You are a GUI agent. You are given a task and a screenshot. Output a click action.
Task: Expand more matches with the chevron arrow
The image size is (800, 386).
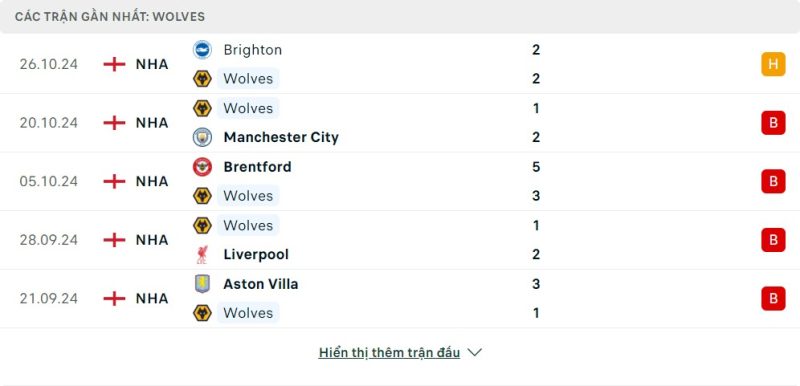tap(474, 352)
